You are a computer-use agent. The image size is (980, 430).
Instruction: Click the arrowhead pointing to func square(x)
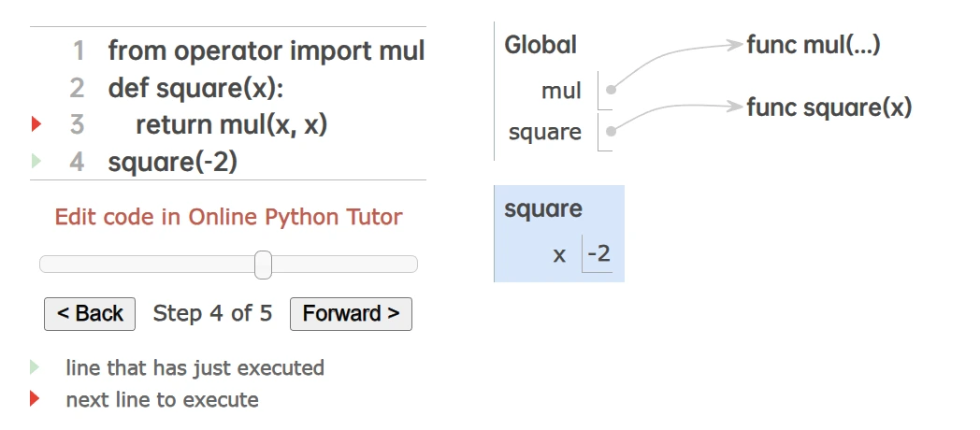(x=735, y=106)
